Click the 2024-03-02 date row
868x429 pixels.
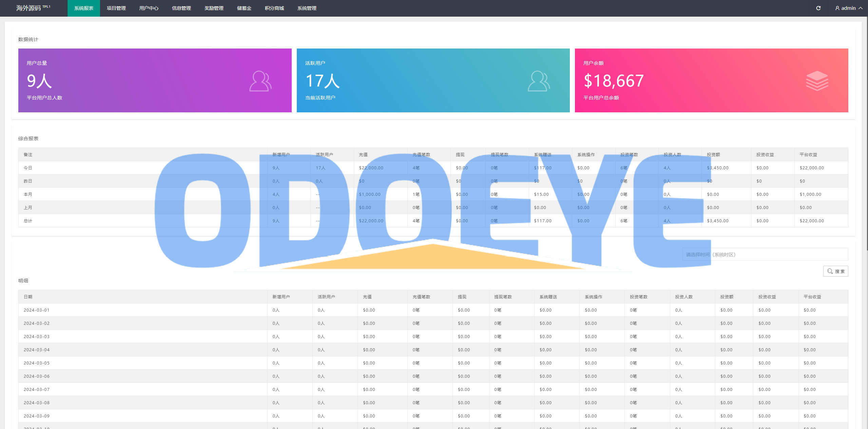433,323
